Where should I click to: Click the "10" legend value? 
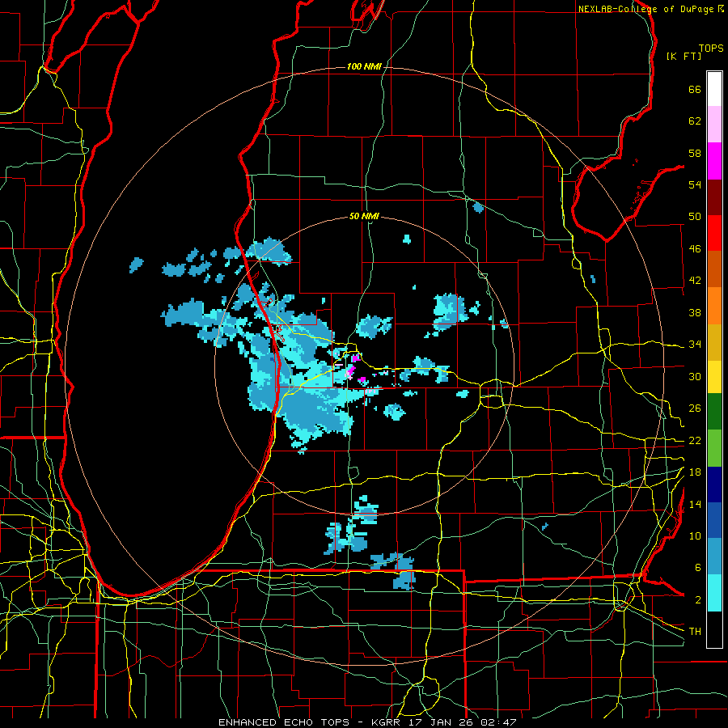tap(695, 536)
